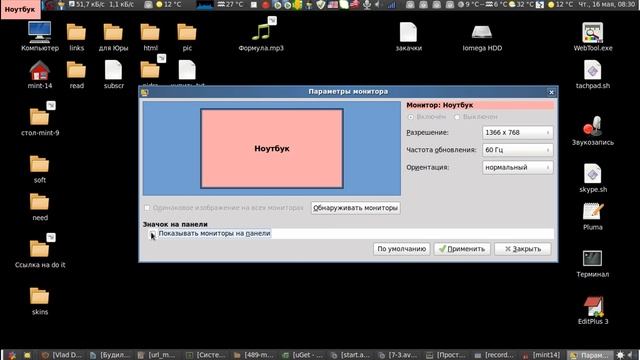The height and width of the screenshot is (360, 640).
Task: Click the 27 °C temperature indicator
Action: 230,4
